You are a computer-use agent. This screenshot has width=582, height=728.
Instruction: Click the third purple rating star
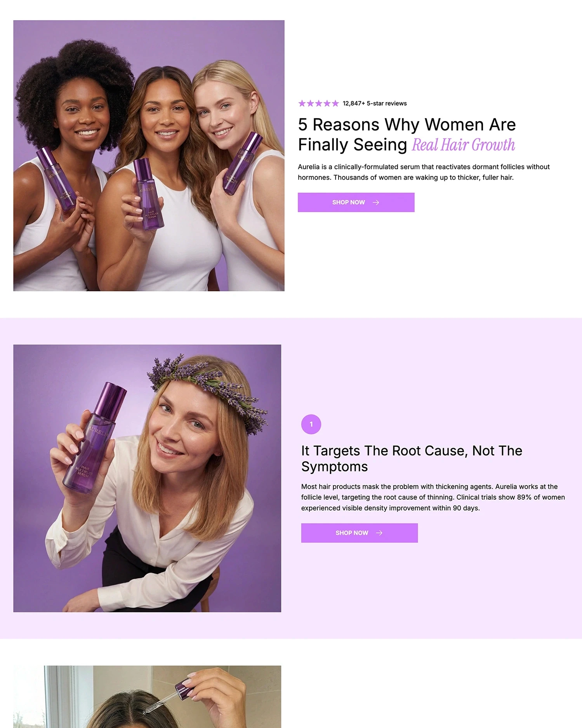click(x=319, y=103)
